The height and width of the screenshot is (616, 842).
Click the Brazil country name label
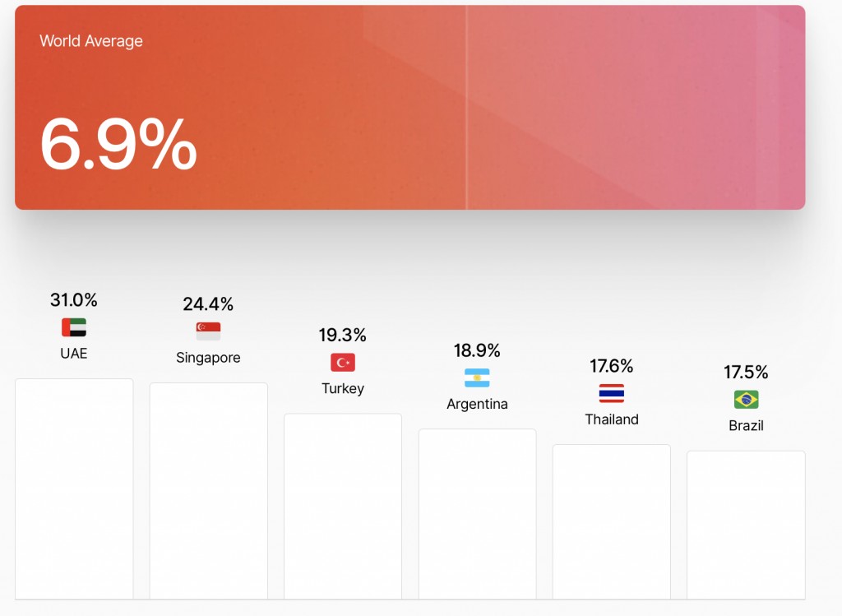(746, 425)
